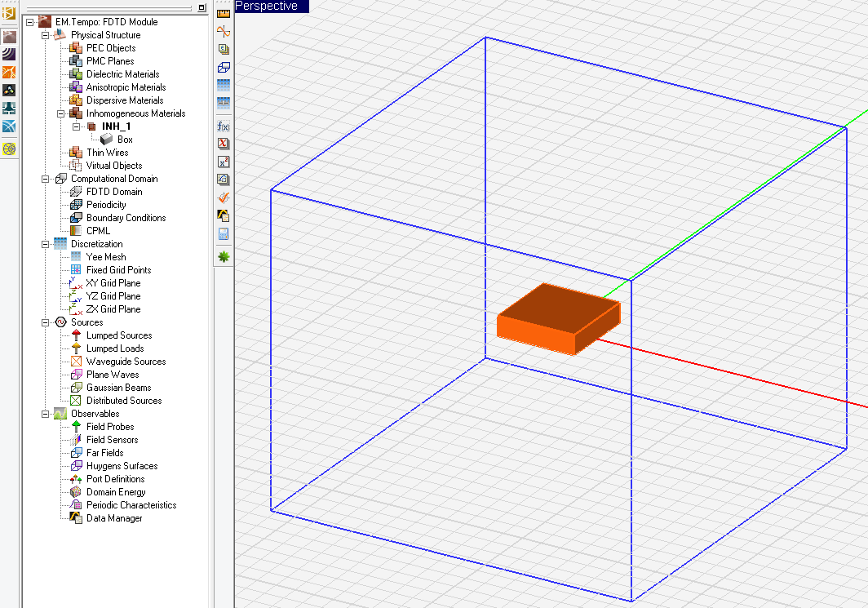Click the yellow globe module icon
The image size is (868, 608).
pos(9,149)
